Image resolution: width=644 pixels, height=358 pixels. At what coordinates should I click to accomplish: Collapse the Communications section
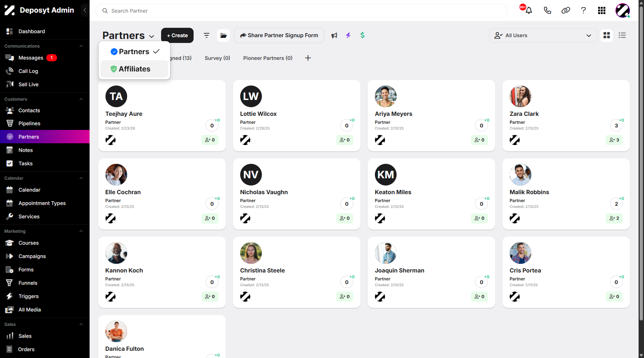click(81, 46)
